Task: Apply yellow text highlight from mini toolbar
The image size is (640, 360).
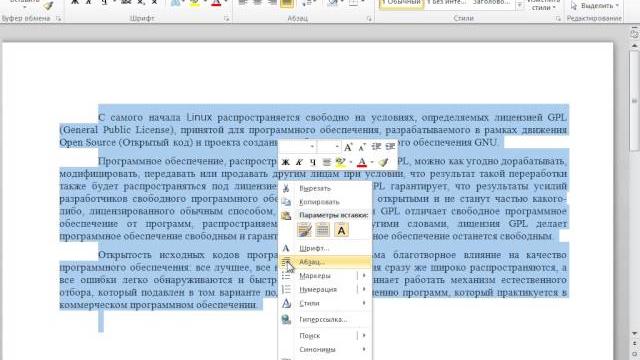Action: 340,162
